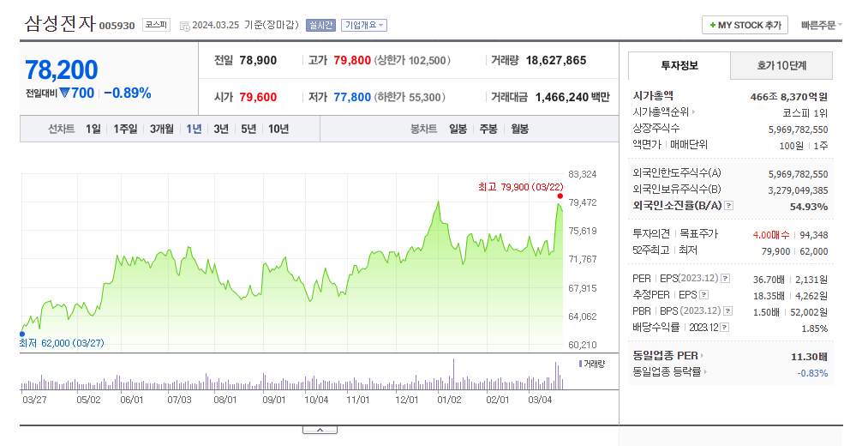Click the 전일 value 78,900
Screen dimensions: 868x446
pos(258,60)
